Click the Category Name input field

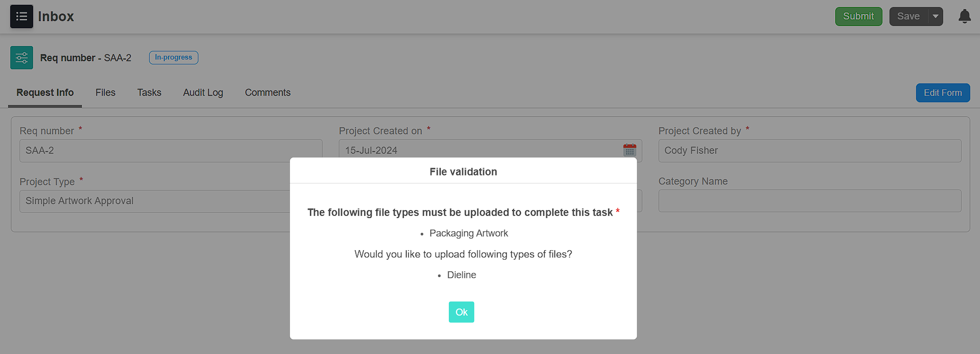(810, 201)
